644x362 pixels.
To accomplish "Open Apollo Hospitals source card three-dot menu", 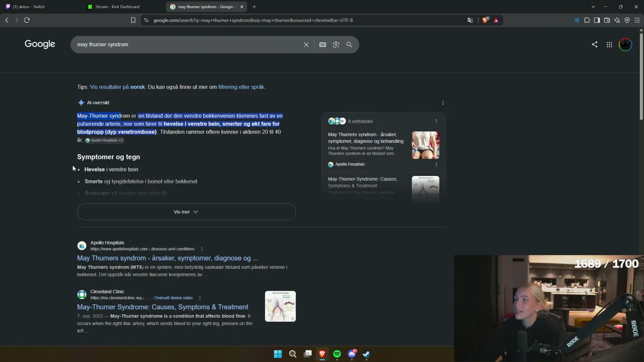I will point(436,164).
